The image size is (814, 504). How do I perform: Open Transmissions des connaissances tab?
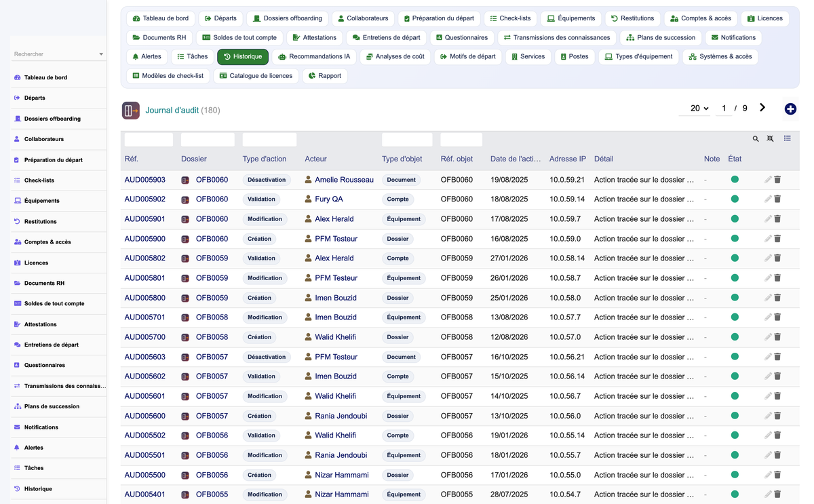pos(556,38)
